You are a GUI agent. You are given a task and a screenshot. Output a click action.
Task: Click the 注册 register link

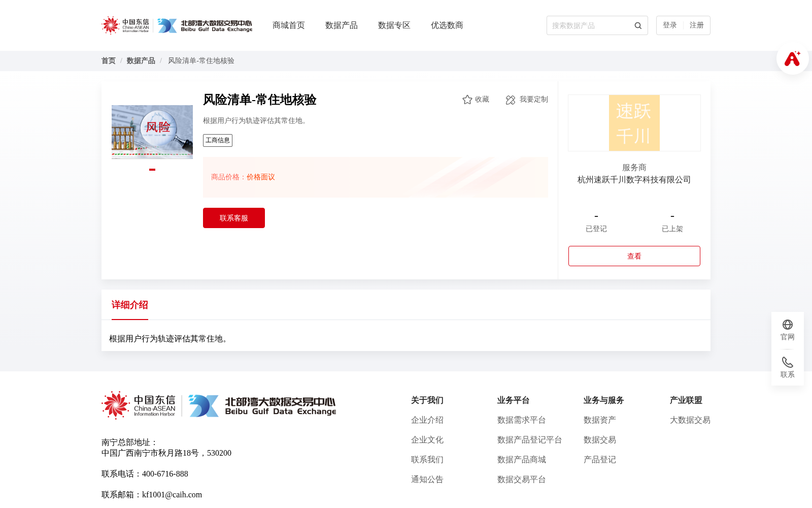point(697,25)
